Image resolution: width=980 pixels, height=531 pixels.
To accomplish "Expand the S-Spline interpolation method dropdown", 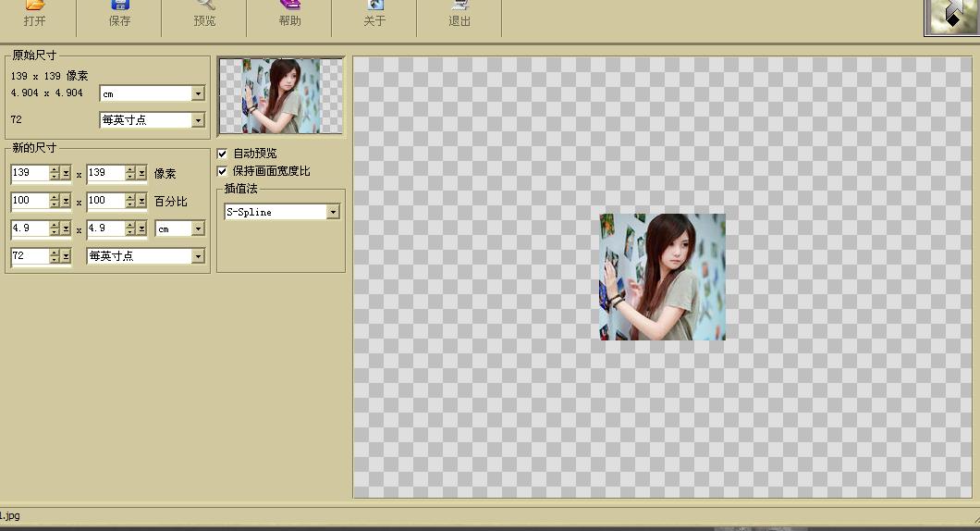I will [x=333, y=212].
